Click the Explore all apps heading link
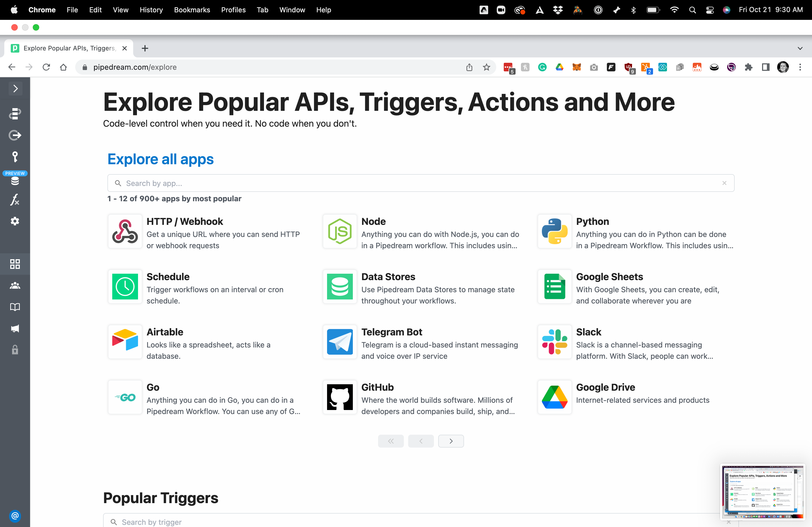This screenshot has height=527, width=812. 160,159
